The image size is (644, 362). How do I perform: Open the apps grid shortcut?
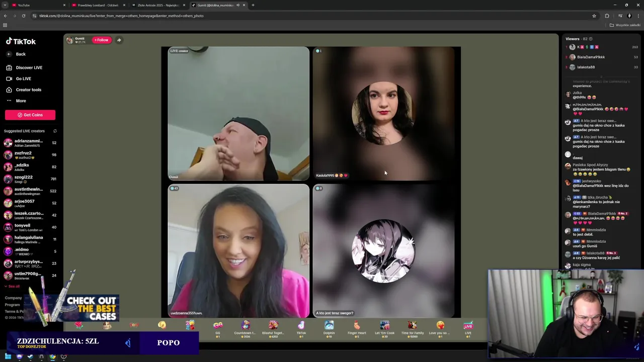5,25
